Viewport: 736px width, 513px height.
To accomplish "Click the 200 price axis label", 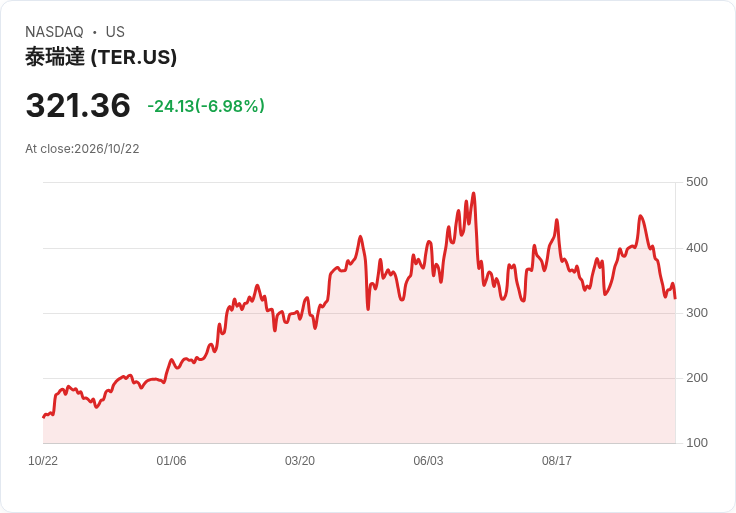I will tap(697, 378).
